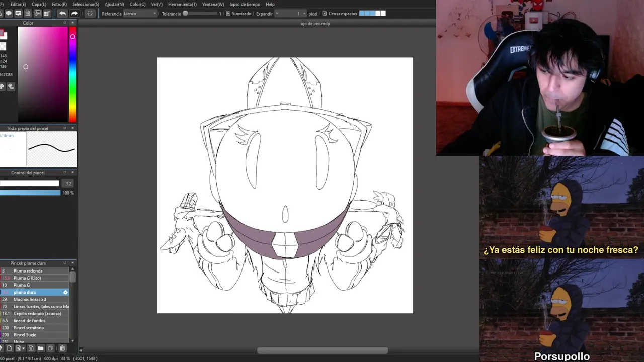Close the Vista previa del pincel panel
Viewport: 644px width, 362px height.
(72, 128)
